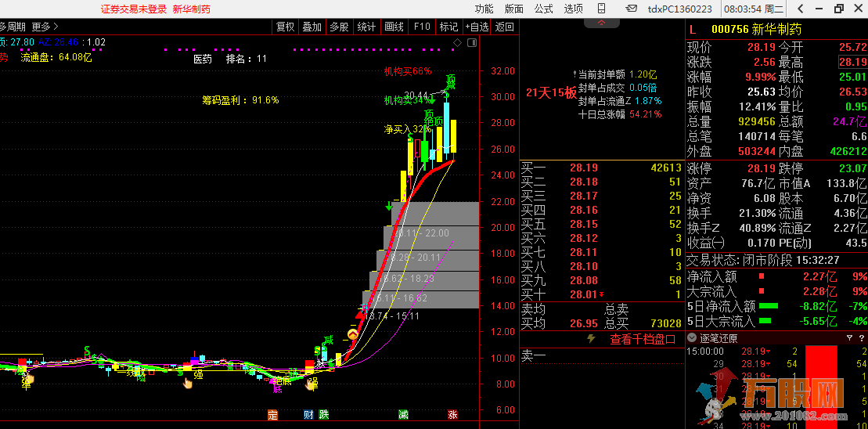Click the tdxPC1360223 account label
The width and height of the screenshot is (868, 429).
tap(680, 9)
